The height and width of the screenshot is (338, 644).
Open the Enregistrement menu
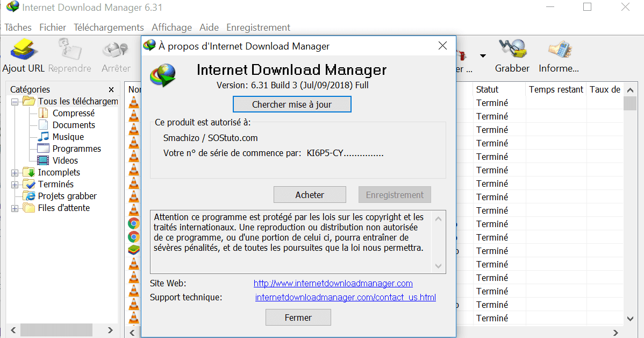coord(259,27)
